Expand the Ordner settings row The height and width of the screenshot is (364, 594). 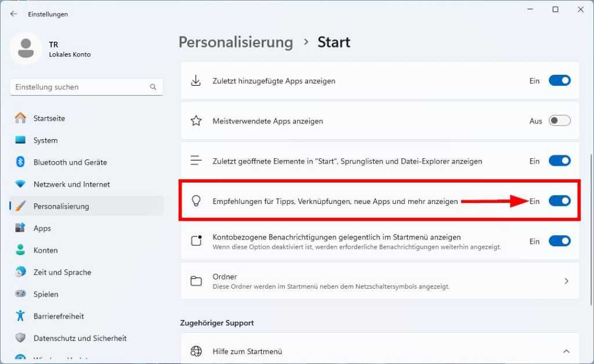[x=567, y=281]
